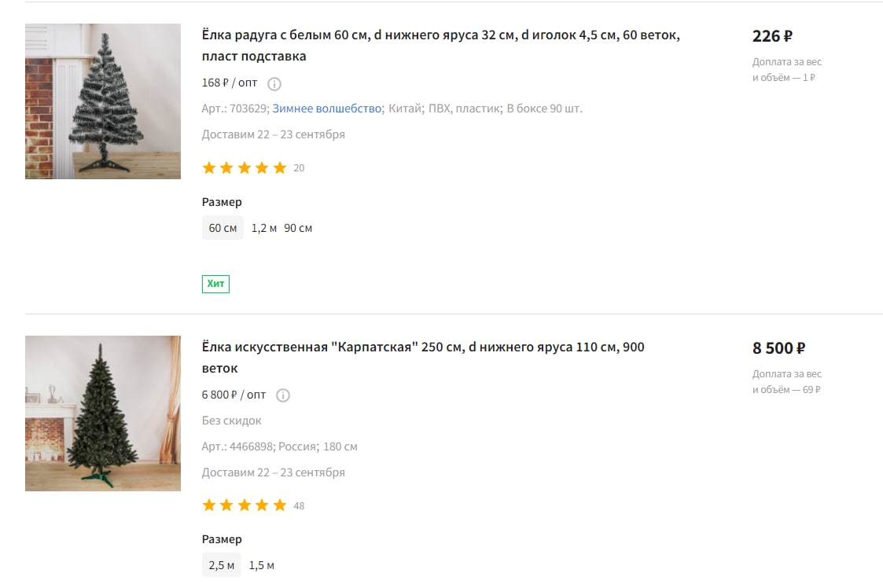Pick the 90 см size option
883x588 pixels.
click(x=298, y=228)
